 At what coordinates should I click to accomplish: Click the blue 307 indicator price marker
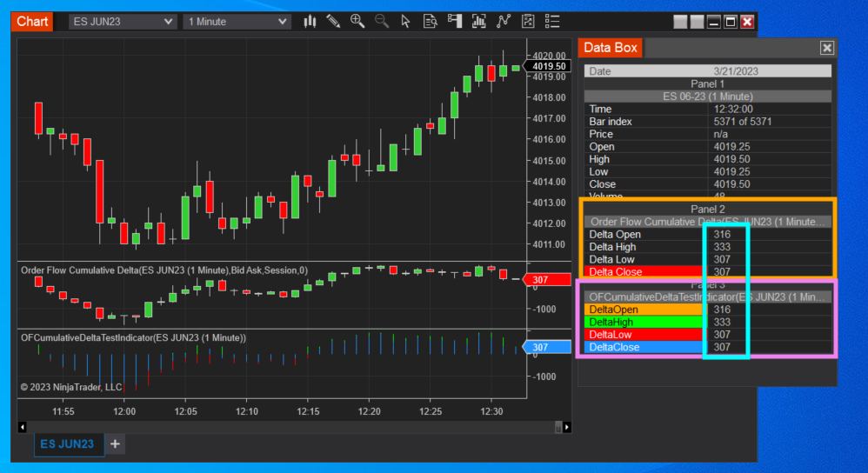[x=547, y=348]
